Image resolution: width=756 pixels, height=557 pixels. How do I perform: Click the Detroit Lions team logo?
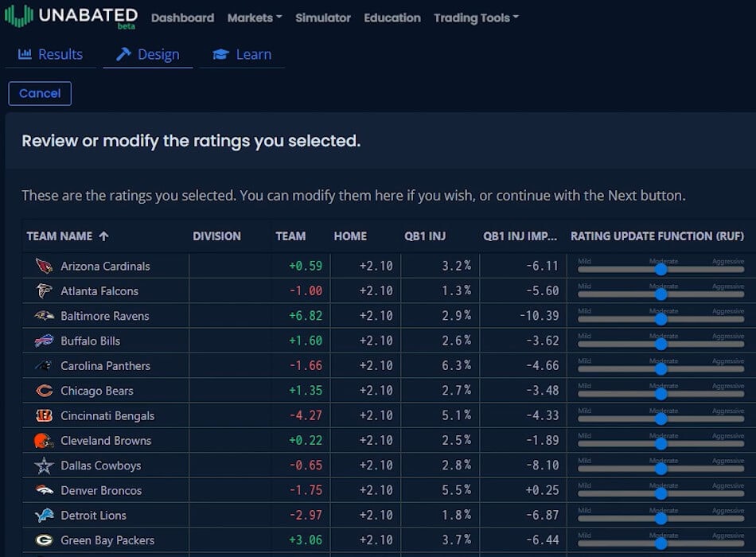click(44, 516)
